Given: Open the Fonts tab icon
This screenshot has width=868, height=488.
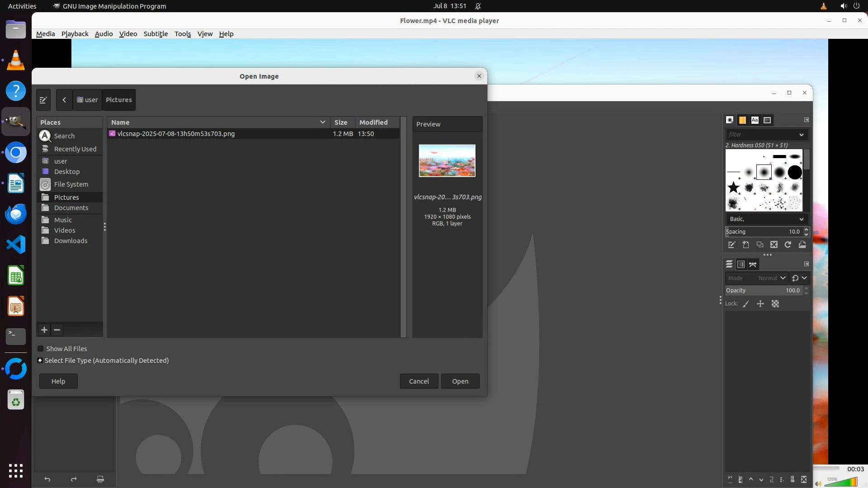Looking at the screenshot, I should 755,120.
